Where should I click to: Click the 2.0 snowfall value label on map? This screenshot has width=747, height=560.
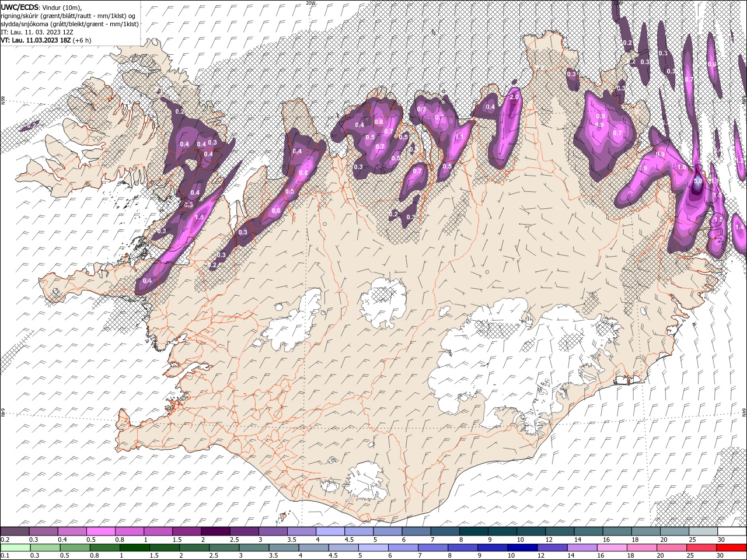point(515,97)
